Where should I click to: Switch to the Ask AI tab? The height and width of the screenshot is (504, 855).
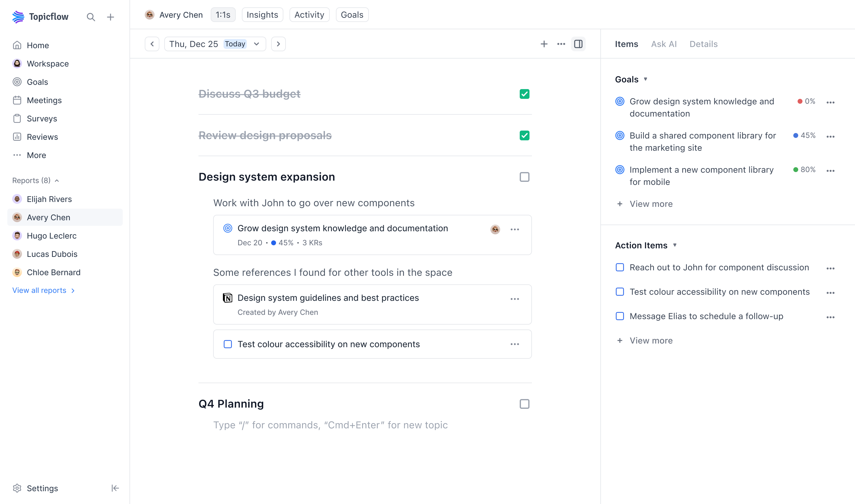pos(664,44)
